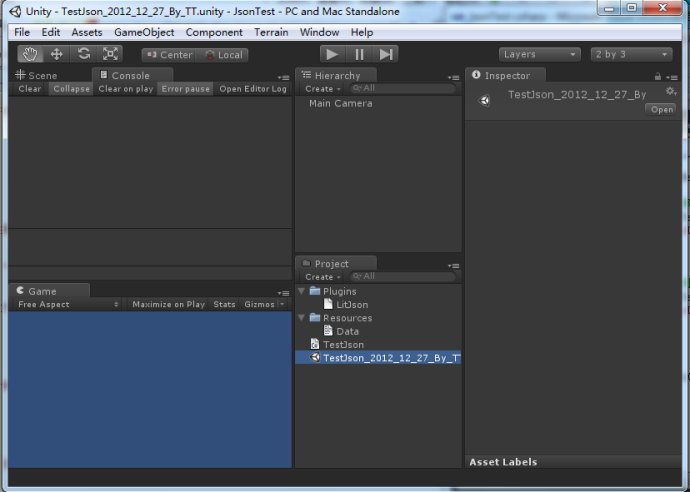Select the Project tab

tap(337, 264)
